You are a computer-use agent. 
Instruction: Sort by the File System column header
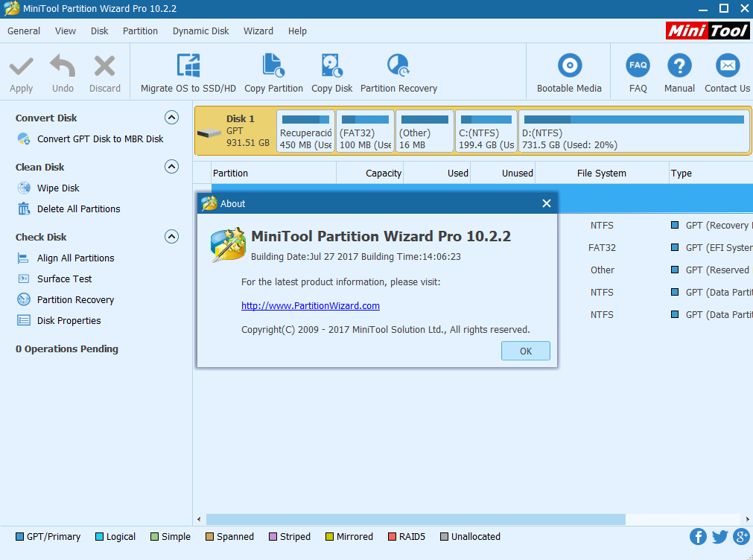(602, 173)
